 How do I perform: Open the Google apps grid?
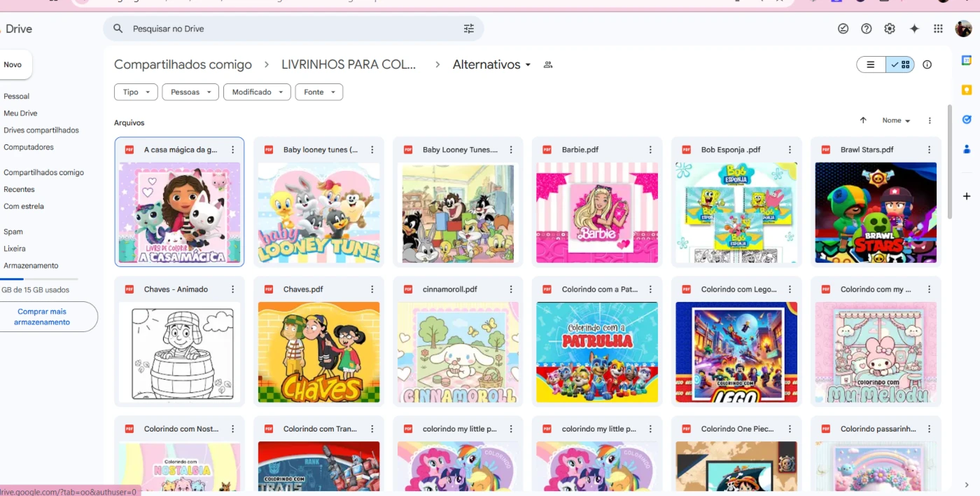[938, 29]
